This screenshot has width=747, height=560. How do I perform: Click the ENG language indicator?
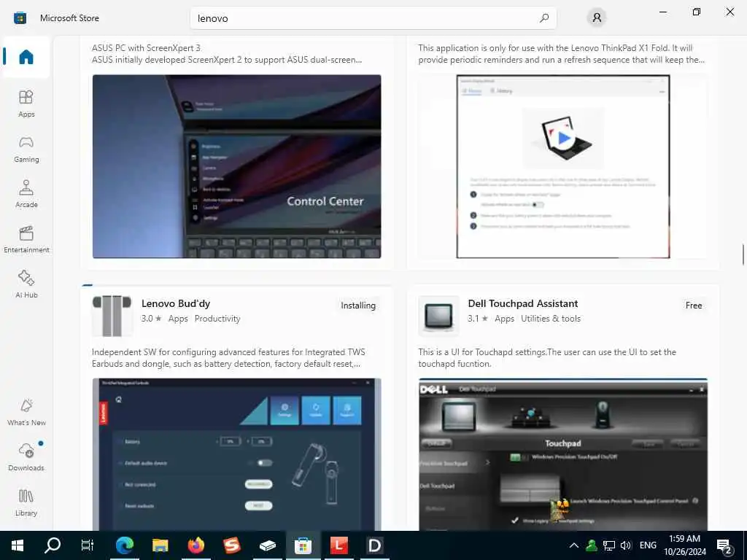click(x=648, y=545)
